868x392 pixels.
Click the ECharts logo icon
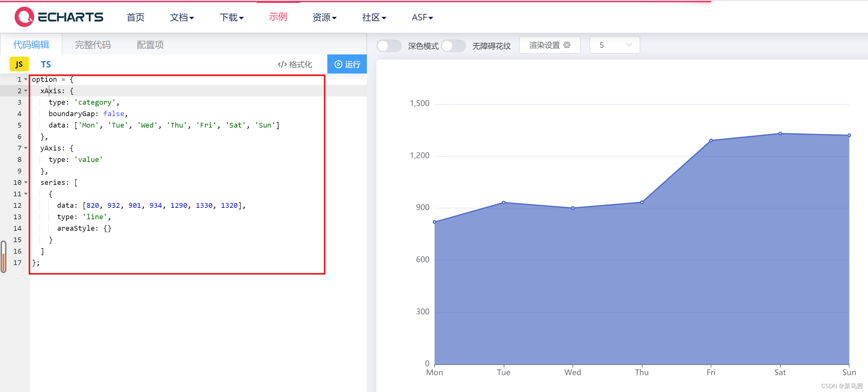(24, 17)
